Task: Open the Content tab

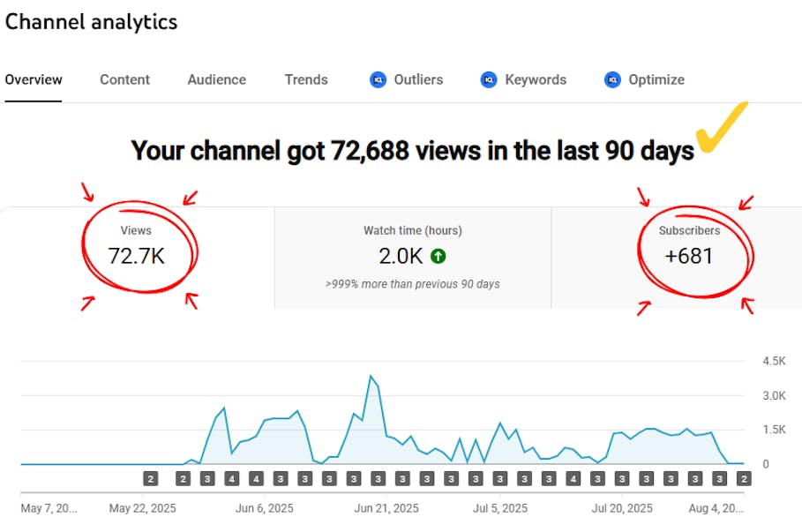Action: coord(124,79)
